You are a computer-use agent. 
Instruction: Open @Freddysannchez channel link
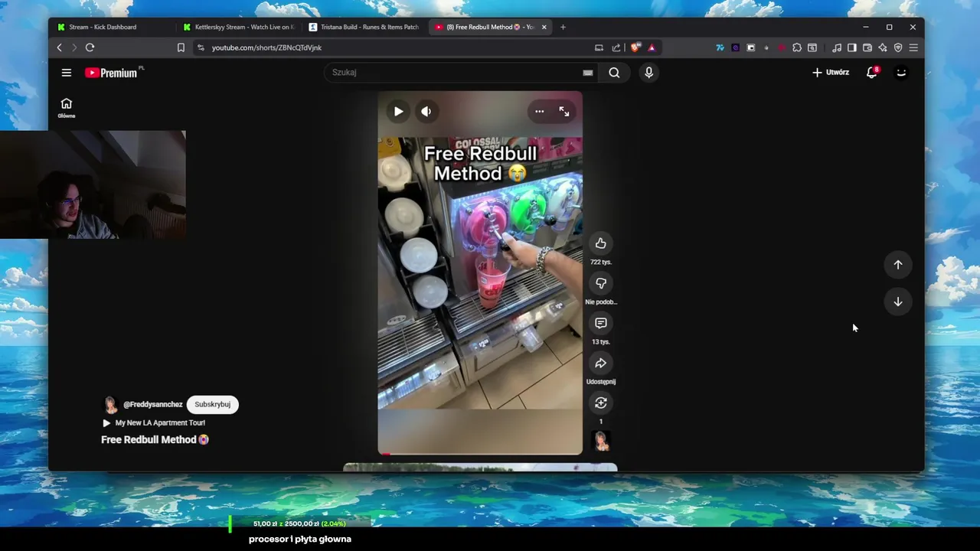pyautogui.click(x=153, y=404)
